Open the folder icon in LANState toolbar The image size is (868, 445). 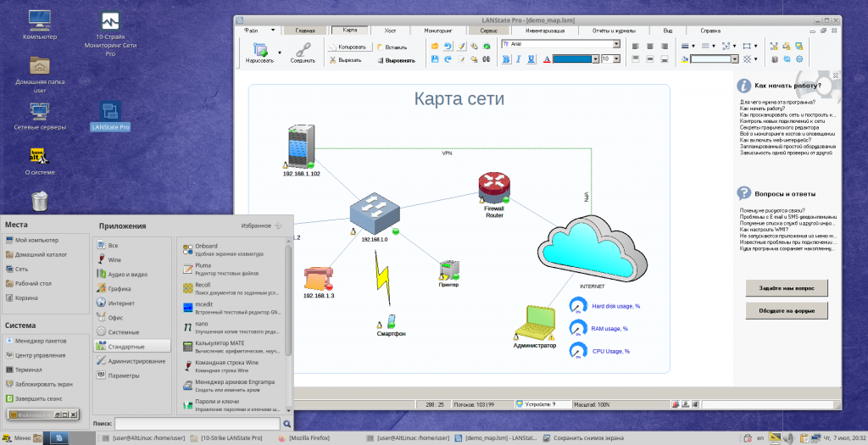click(x=435, y=46)
